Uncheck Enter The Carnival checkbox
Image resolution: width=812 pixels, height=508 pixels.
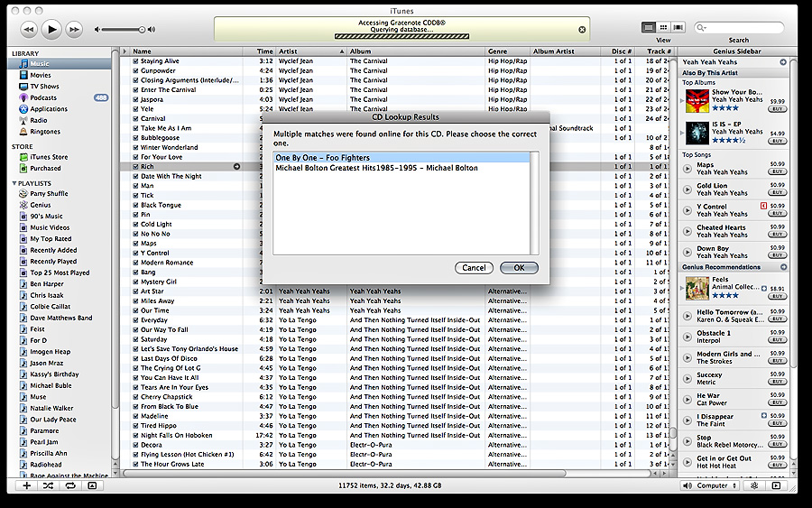[x=135, y=90]
